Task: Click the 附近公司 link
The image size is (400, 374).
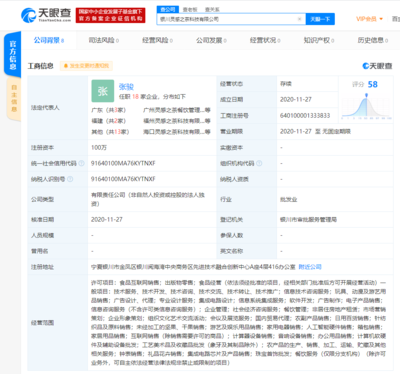Action: 310,267
